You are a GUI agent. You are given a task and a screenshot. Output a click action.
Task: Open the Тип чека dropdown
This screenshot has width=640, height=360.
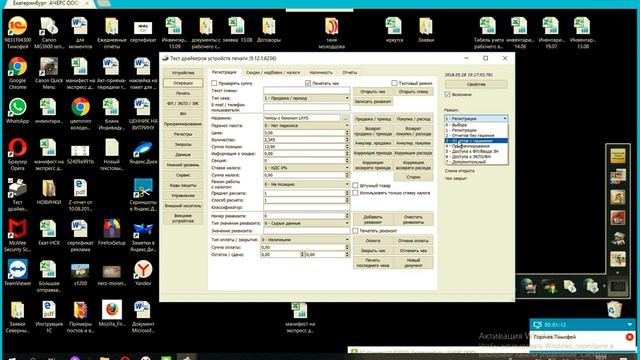tap(307, 98)
